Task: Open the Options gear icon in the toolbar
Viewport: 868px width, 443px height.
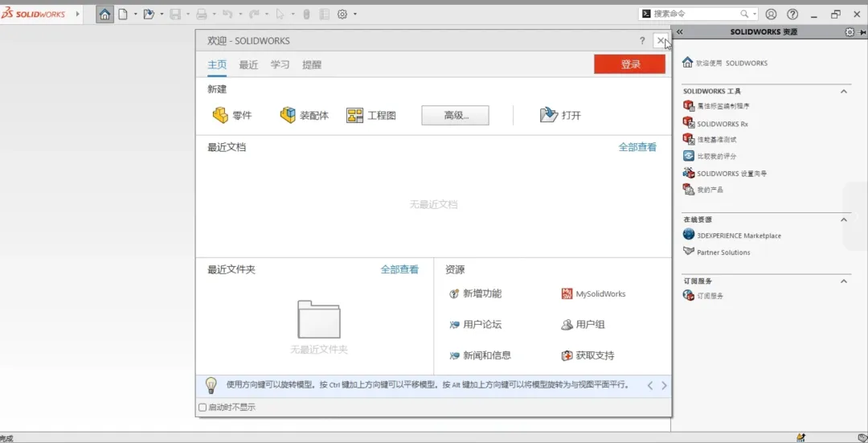Action: point(342,14)
